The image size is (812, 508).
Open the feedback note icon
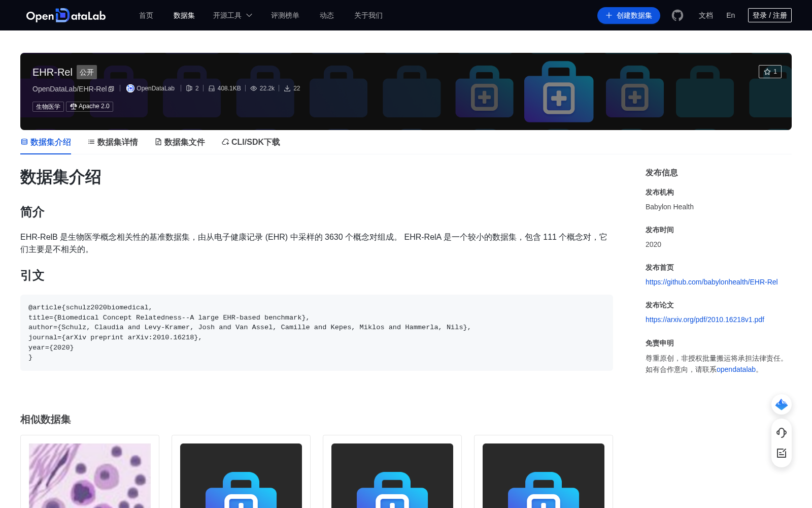coord(782,453)
